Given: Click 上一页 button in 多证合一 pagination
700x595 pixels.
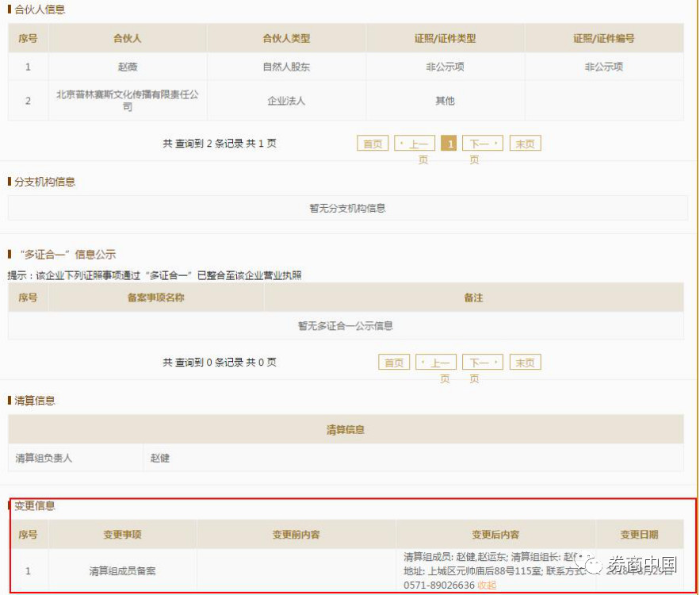Looking at the screenshot, I should [436, 363].
